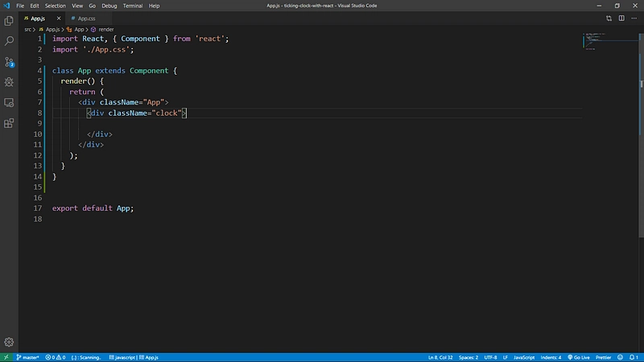Change encoding via UTF-8 item
Viewport: 644px width, 362px height.
pyautogui.click(x=490, y=357)
